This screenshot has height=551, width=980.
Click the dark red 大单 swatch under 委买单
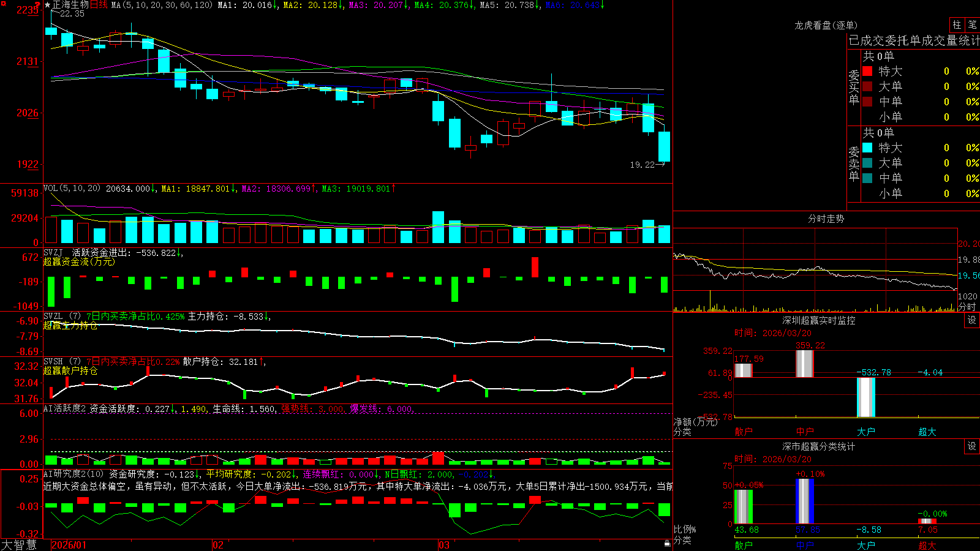tap(867, 86)
